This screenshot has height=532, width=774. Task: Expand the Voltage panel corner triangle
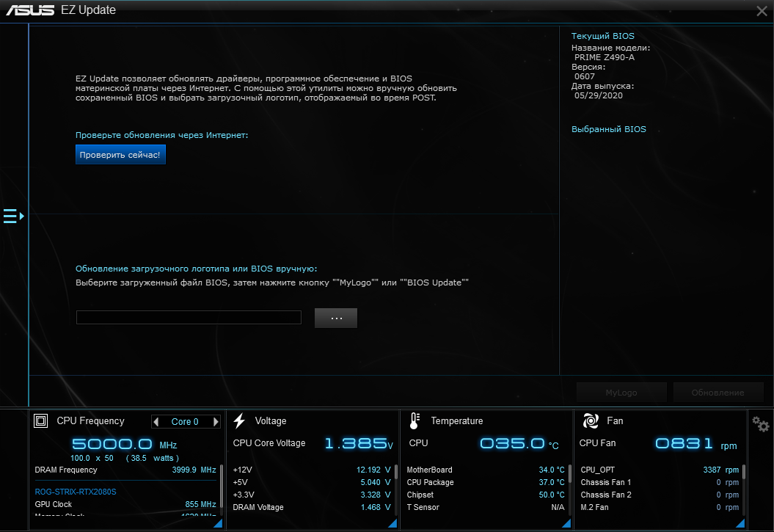tap(393, 523)
